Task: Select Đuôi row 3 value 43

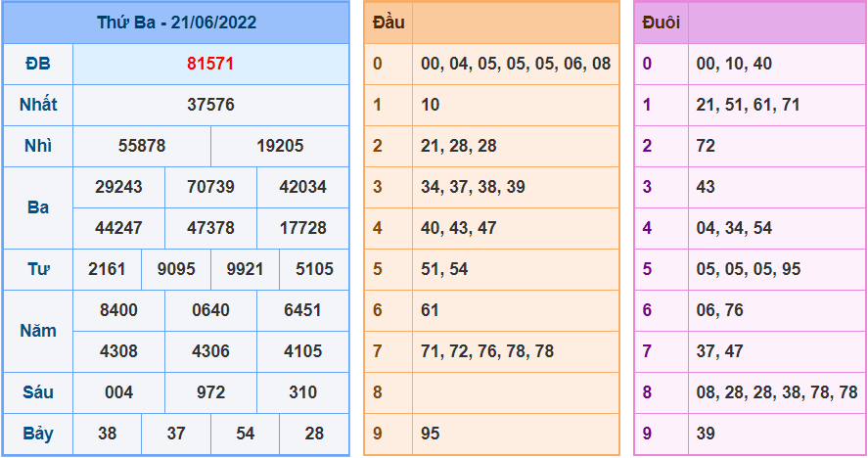Action: 706,187
